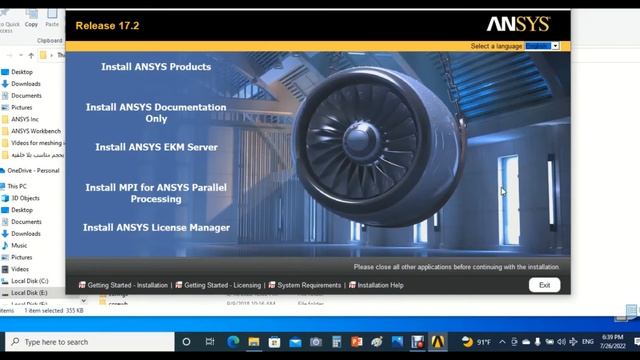The width and height of the screenshot is (640, 360).
Task: Click the Type here to search box
Action: coord(90,342)
